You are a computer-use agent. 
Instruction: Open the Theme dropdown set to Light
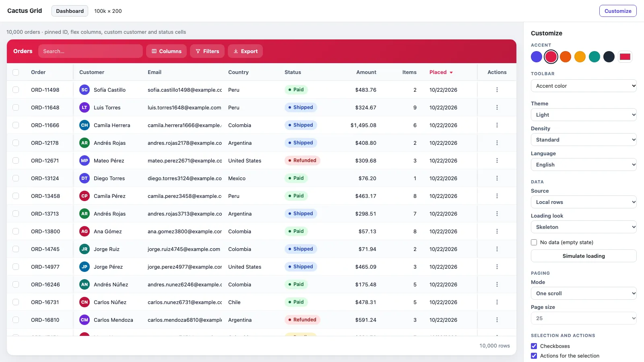click(x=584, y=115)
